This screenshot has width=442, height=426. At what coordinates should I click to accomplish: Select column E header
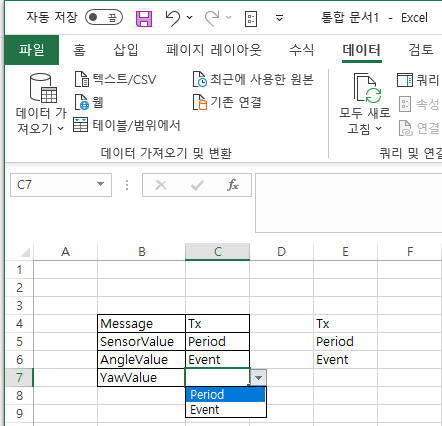pos(346,252)
